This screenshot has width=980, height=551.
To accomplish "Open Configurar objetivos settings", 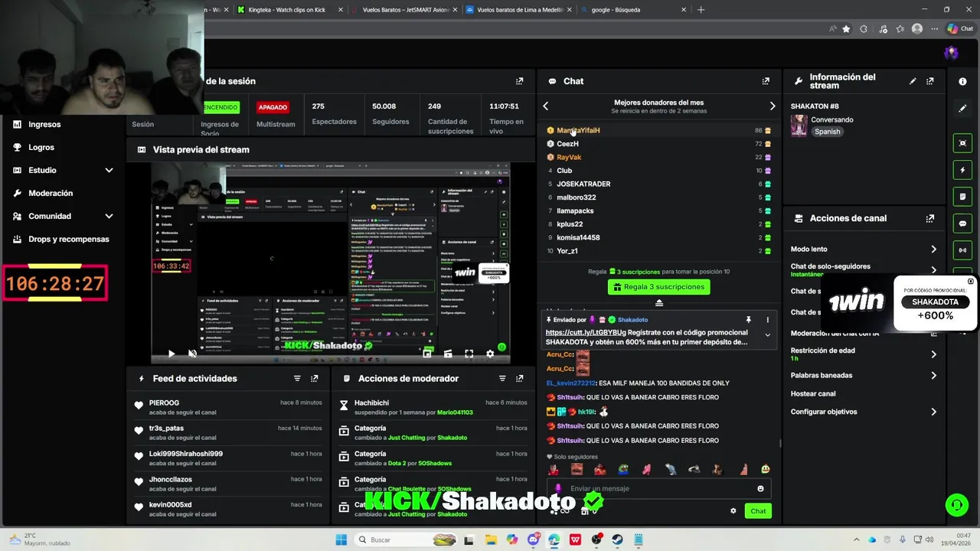I will 864,412.
